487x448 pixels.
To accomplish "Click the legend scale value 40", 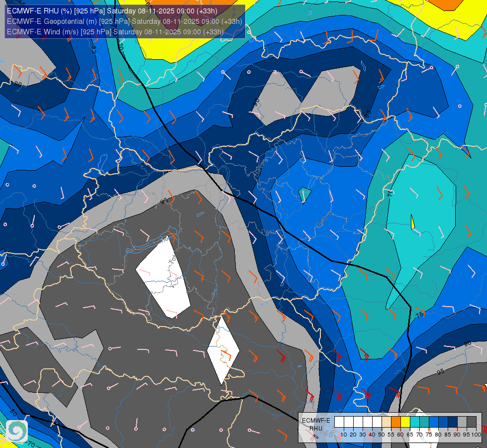I will click(372, 435).
